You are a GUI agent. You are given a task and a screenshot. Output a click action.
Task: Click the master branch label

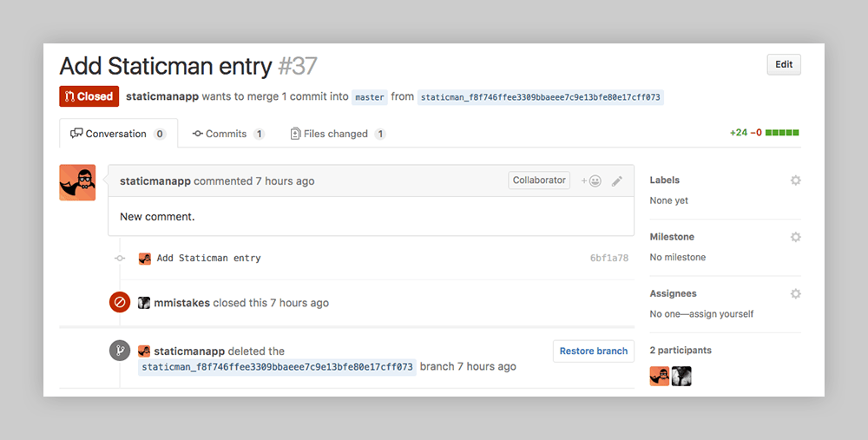pyautogui.click(x=370, y=97)
